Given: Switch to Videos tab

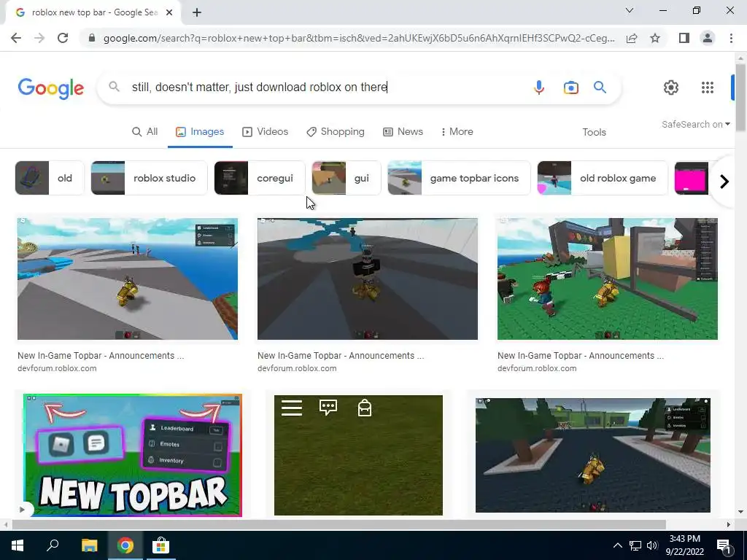Looking at the screenshot, I should tap(266, 132).
